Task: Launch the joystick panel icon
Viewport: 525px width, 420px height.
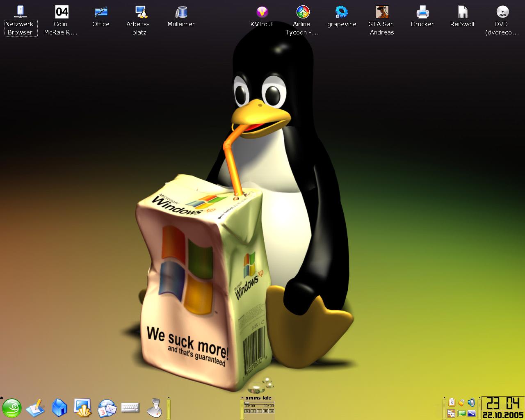Action: pos(154,408)
